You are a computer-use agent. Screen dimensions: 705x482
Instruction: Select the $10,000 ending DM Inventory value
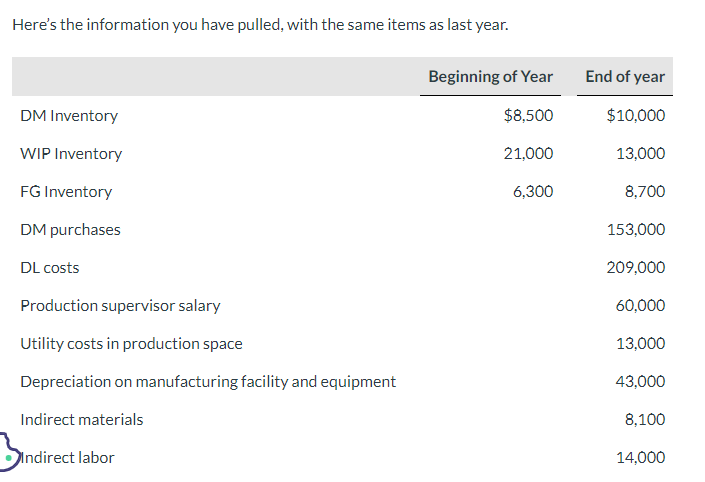coord(635,116)
